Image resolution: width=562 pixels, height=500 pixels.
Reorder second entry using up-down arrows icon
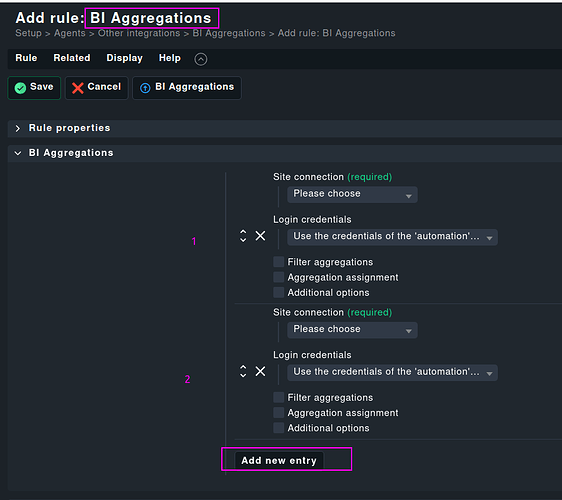(243, 371)
